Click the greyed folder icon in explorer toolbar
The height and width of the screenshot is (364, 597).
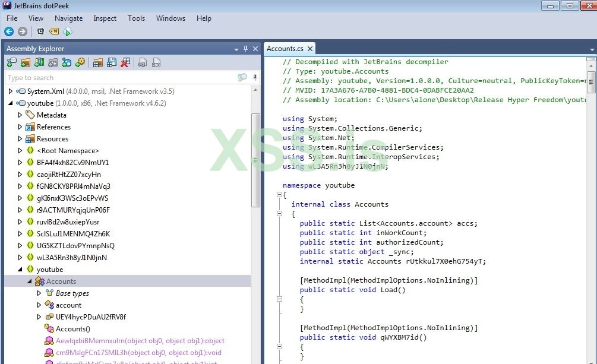click(53, 62)
